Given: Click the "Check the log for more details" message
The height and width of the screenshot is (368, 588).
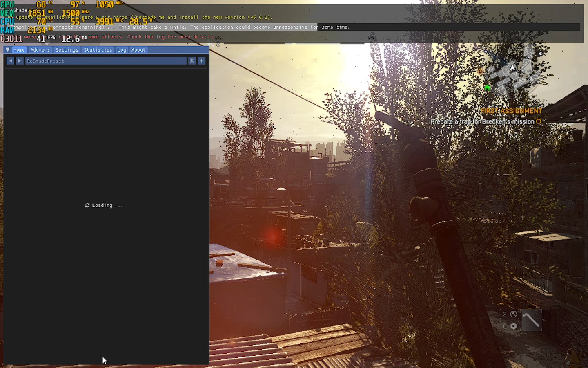Looking at the screenshot, I should click(170, 37).
